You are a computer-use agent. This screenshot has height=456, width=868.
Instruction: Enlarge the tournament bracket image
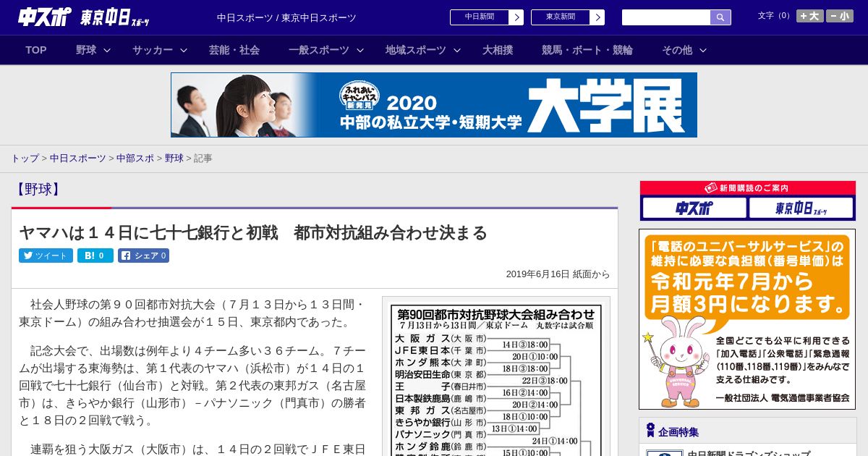point(496,380)
